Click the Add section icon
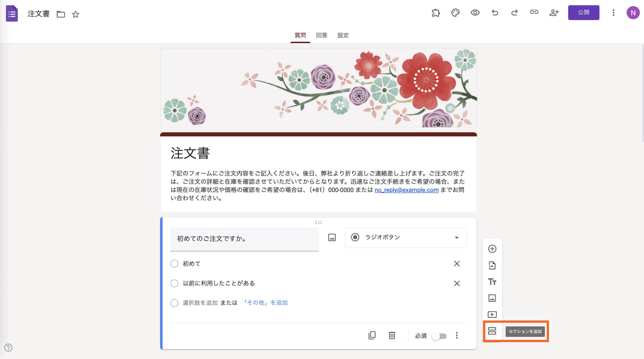The width and height of the screenshot is (644, 359). pyautogui.click(x=492, y=331)
